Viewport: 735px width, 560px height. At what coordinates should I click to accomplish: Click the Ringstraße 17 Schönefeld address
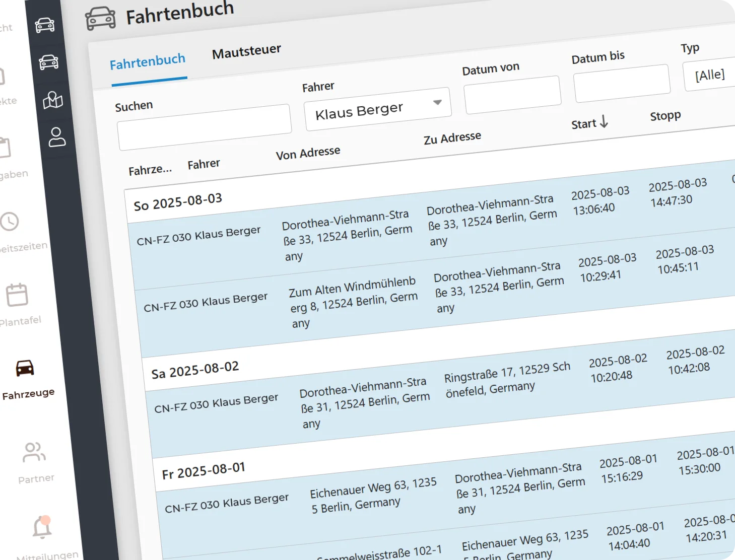[508, 379]
